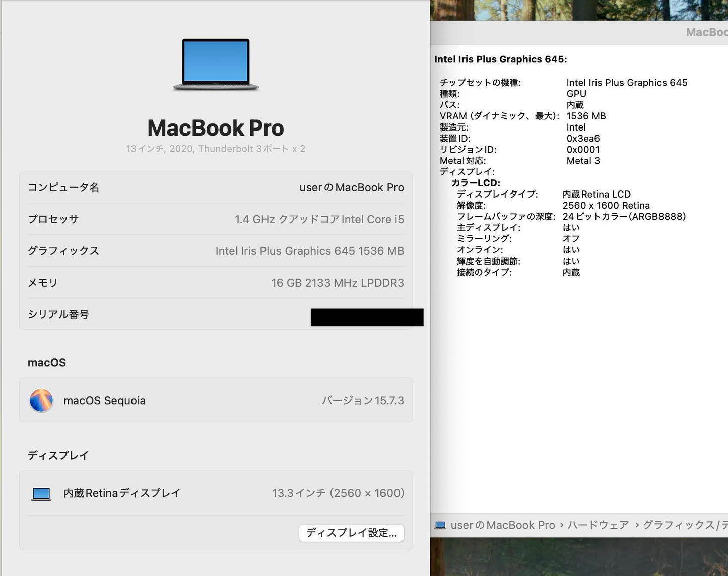Select '13.3インチ (2560 × 1600)' text

coord(338,493)
